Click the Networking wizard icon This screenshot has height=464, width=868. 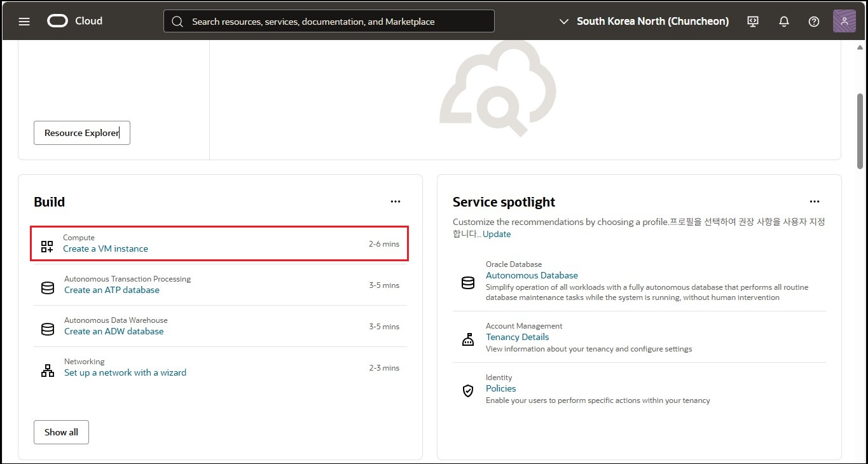[48, 371]
